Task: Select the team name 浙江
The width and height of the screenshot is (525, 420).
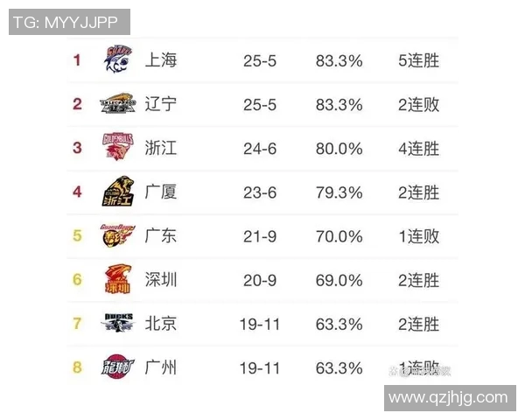Action: (x=160, y=148)
